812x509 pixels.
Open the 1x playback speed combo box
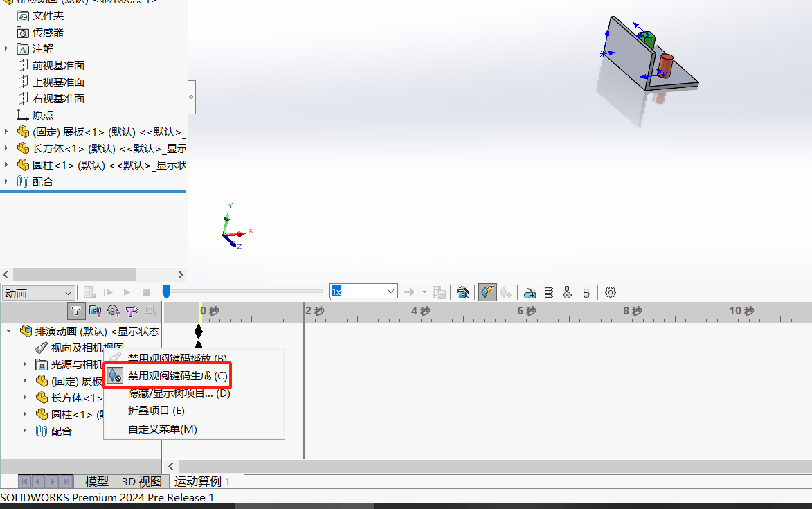pyautogui.click(x=363, y=292)
